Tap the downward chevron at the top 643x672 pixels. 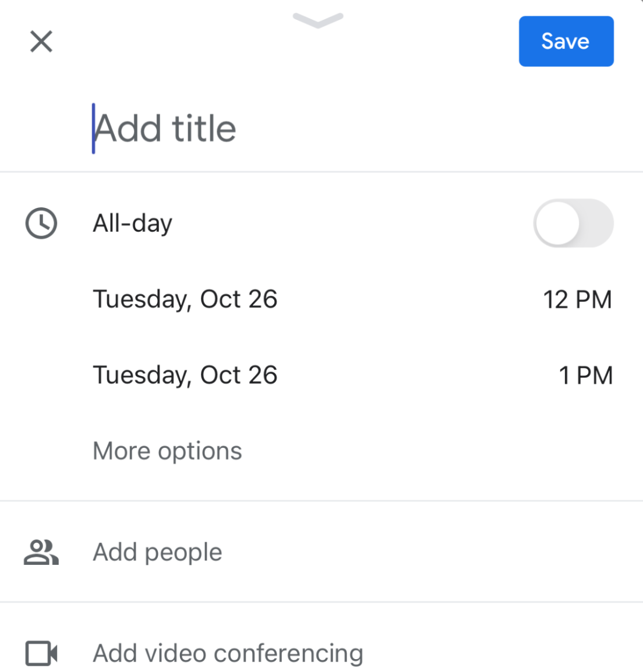[x=318, y=21]
